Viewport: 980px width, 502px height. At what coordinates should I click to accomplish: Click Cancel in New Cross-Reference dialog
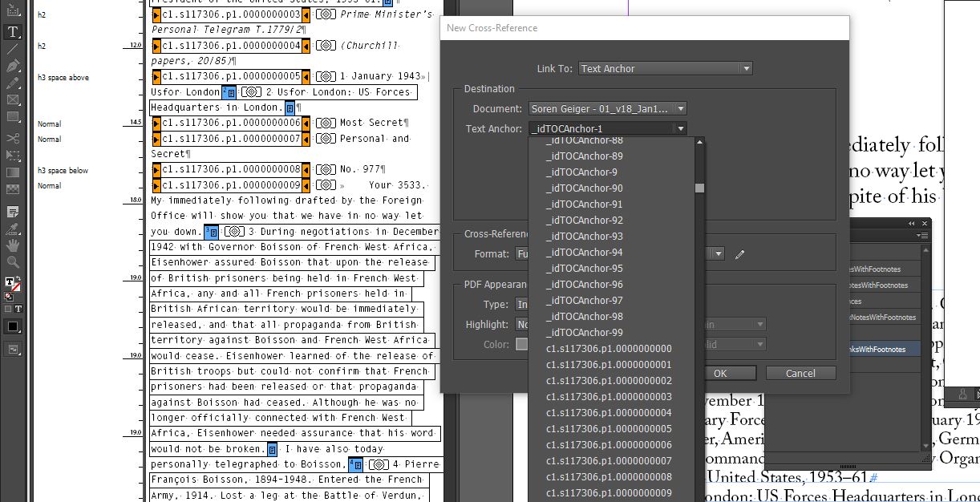(800, 373)
